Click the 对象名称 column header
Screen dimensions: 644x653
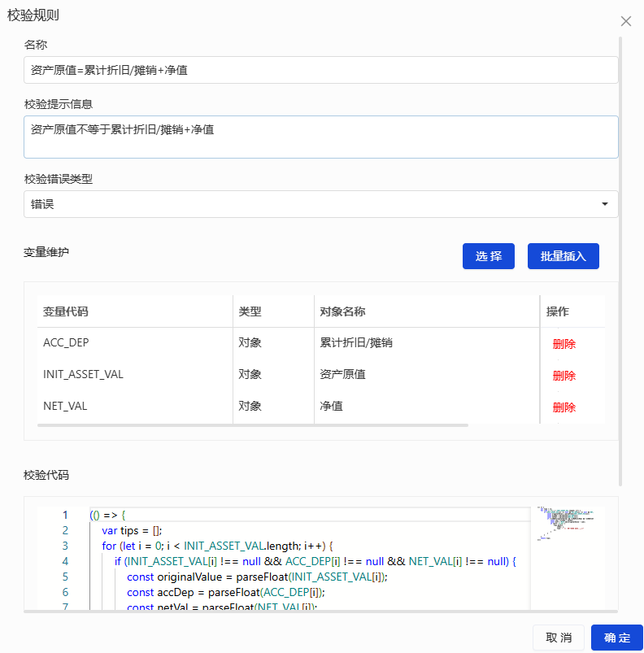click(342, 311)
